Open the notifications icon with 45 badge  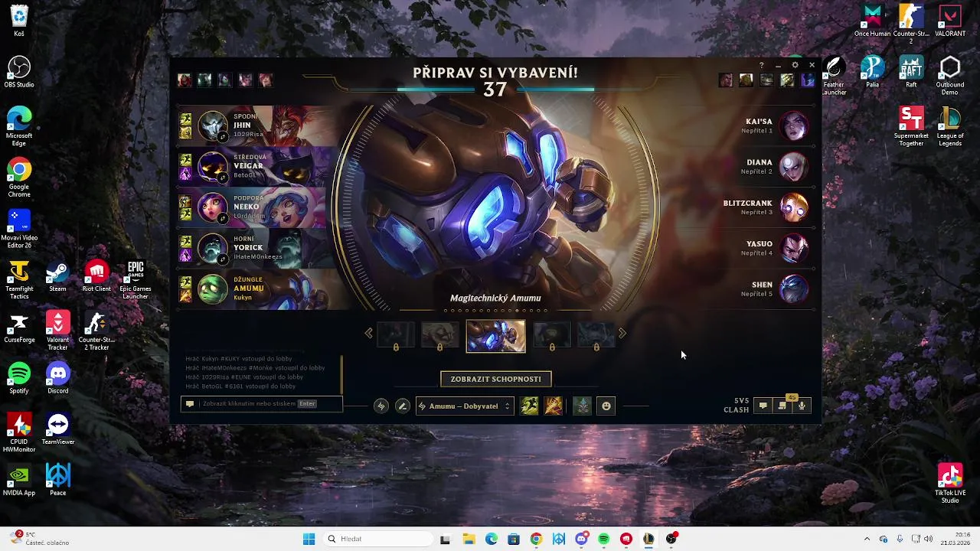(x=782, y=406)
